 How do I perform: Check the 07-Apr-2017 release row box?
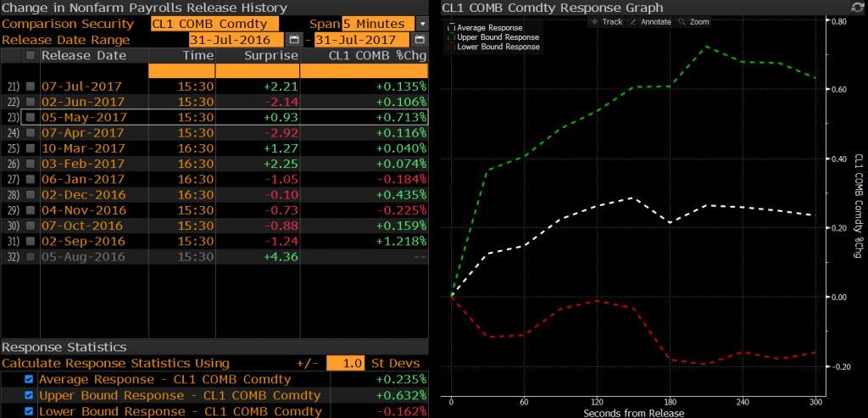click(31, 133)
